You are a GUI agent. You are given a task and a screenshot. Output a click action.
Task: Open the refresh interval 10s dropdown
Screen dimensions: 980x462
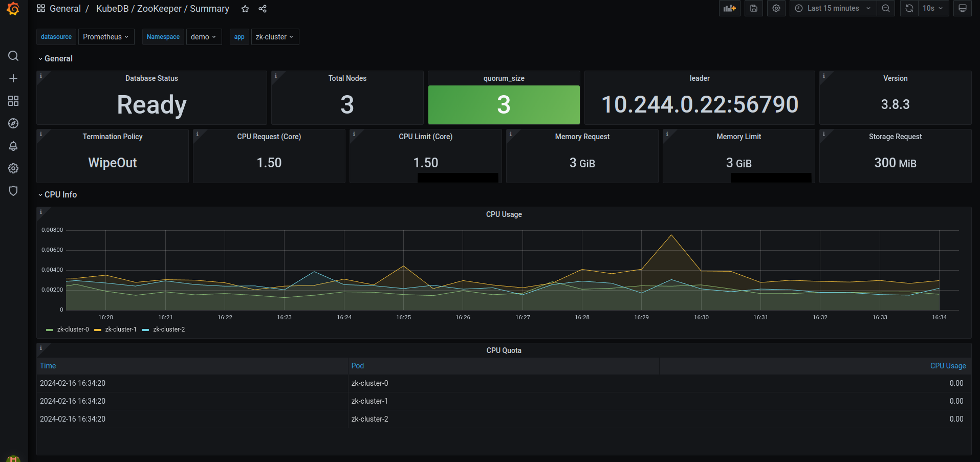[x=933, y=8]
